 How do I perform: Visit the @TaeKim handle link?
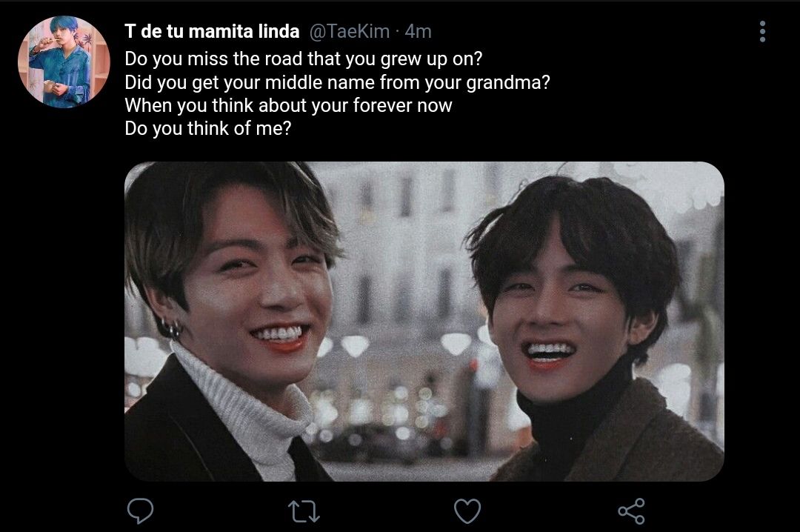pyautogui.click(x=350, y=31)
